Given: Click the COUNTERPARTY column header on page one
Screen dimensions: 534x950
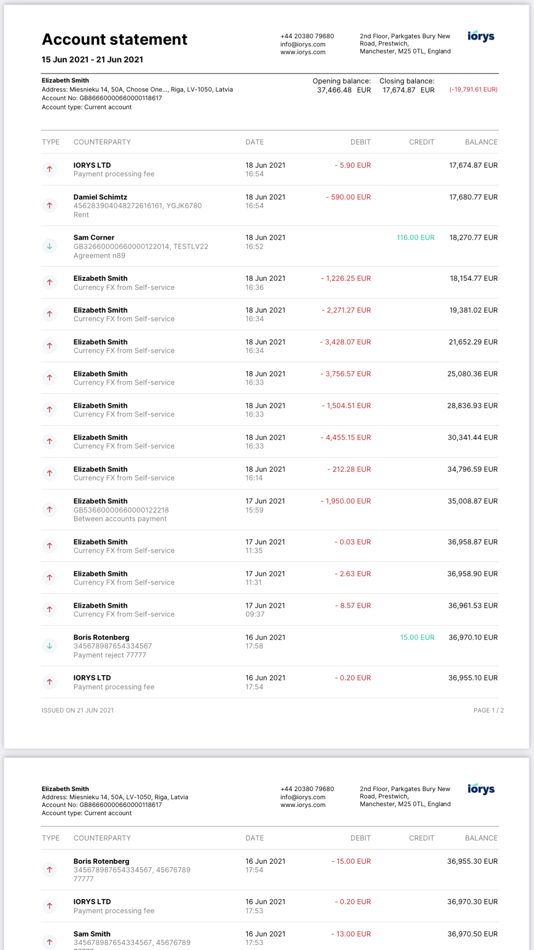Looking at the screenshot, I should pos(102,142).
